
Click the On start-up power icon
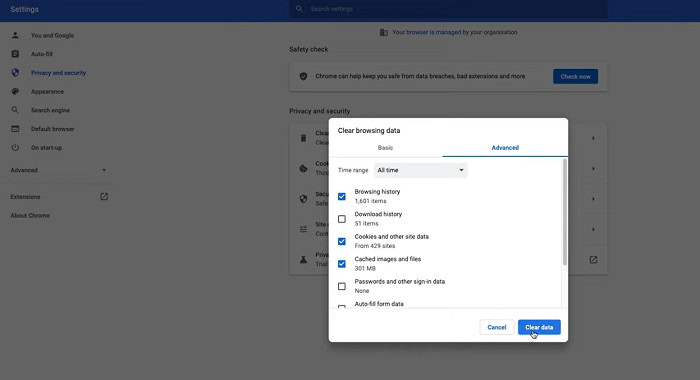pyautogui.click(x=15, y=147)
